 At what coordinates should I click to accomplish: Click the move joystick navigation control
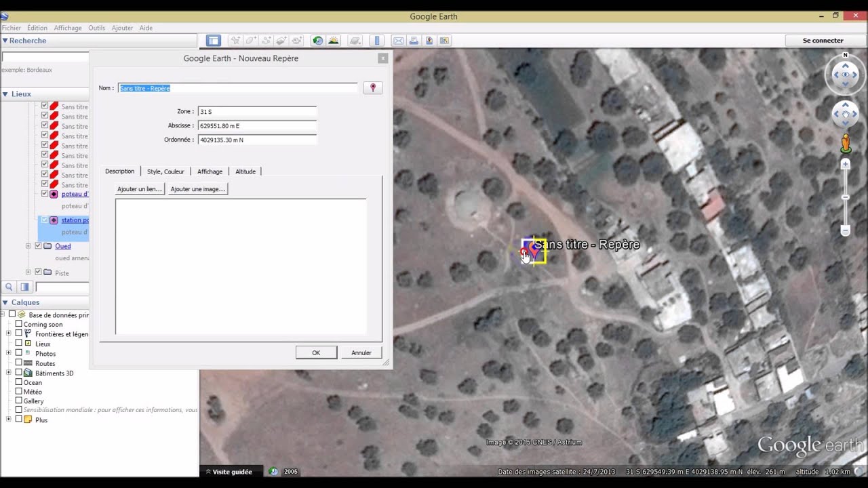pos(845,114)
